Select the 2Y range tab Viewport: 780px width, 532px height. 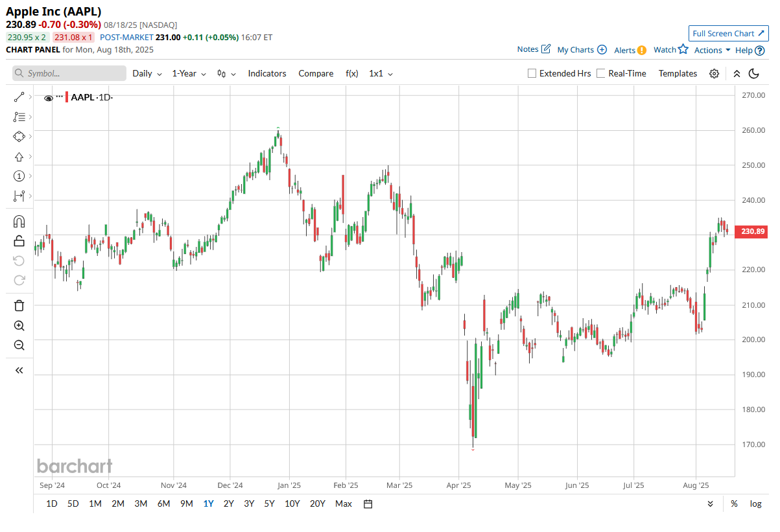(228, 503)
